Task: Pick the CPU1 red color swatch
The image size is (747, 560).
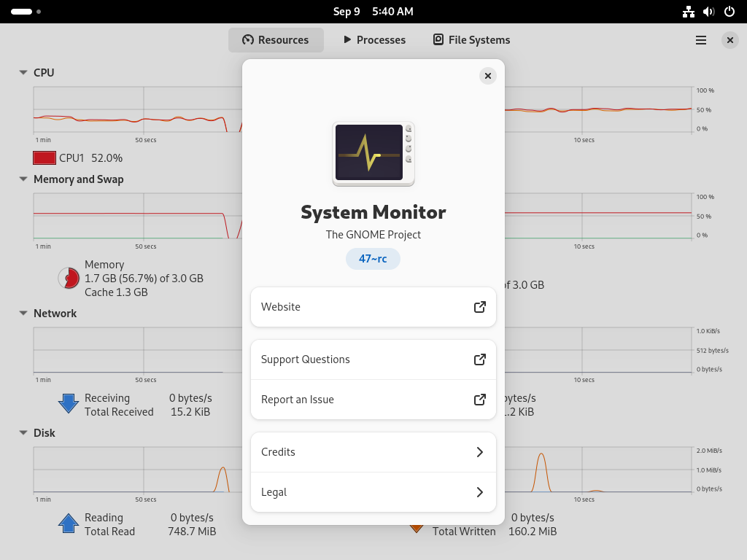Action: click(x=44, y=157)
